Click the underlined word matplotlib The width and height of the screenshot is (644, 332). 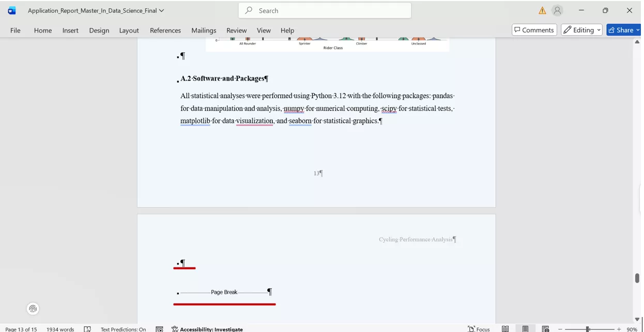click(195, 121)
